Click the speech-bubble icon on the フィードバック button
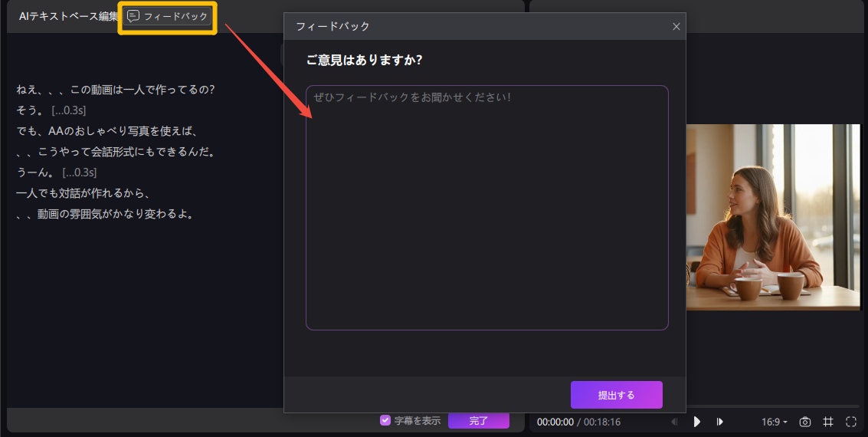Image resolution: width=868 pixels, height=437 pixels. point(133,17)
